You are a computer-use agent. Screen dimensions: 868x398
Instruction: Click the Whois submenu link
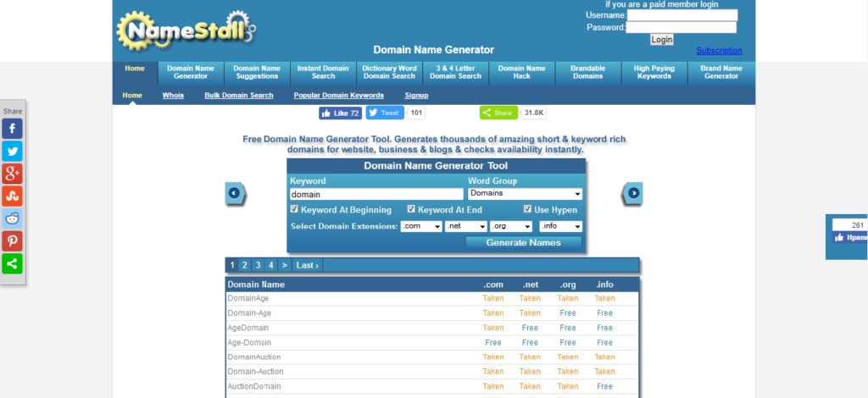(x=173, y=95)
